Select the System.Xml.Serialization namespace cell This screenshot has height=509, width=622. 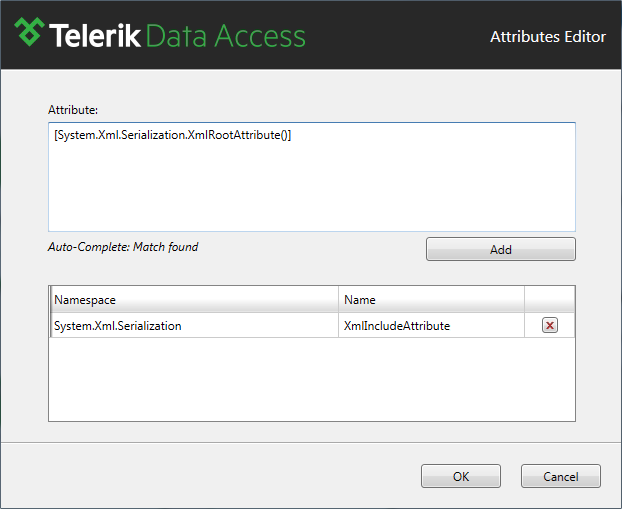tap(194, 325)
